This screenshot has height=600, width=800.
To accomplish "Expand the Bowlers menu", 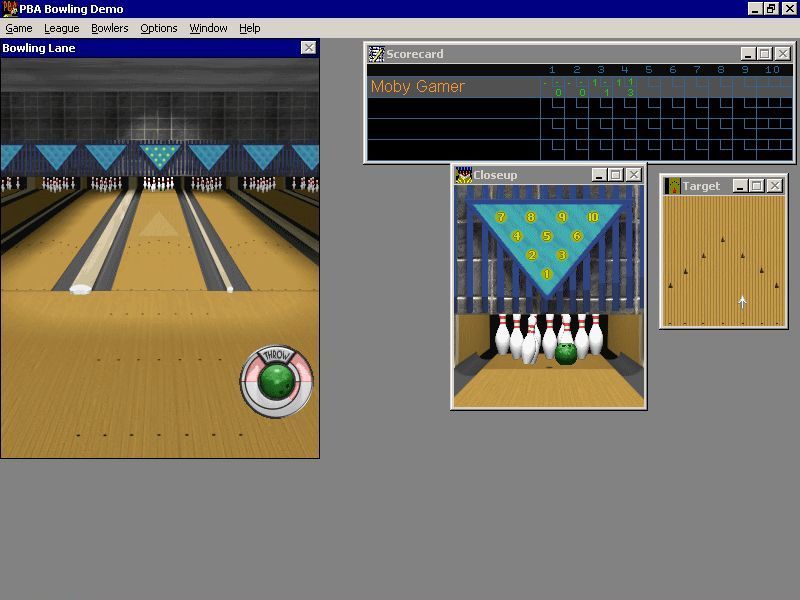I will pyautogui.click(x=110, y=28).
